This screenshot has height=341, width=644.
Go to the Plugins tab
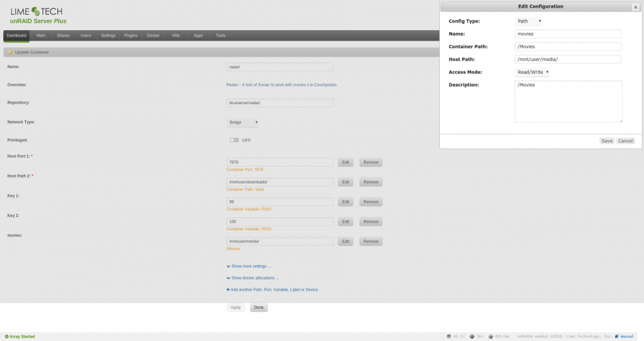point(131,35)
